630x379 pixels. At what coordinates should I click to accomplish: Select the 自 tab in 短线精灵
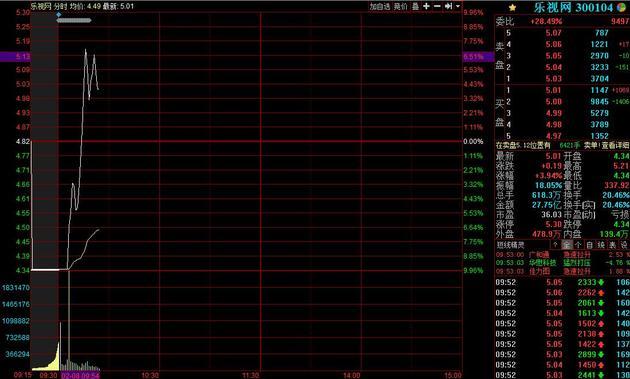(589, 244)
